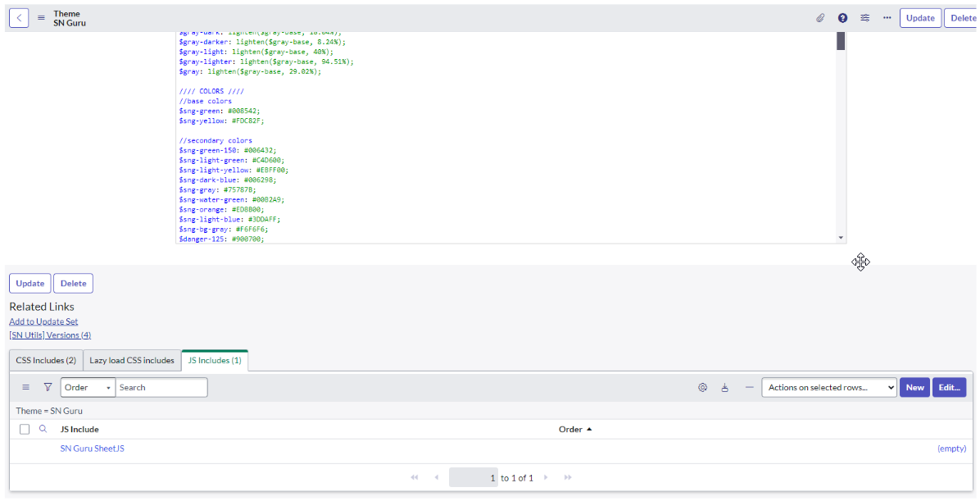Click the attachment paperclip icon

[x=820, y=18]
